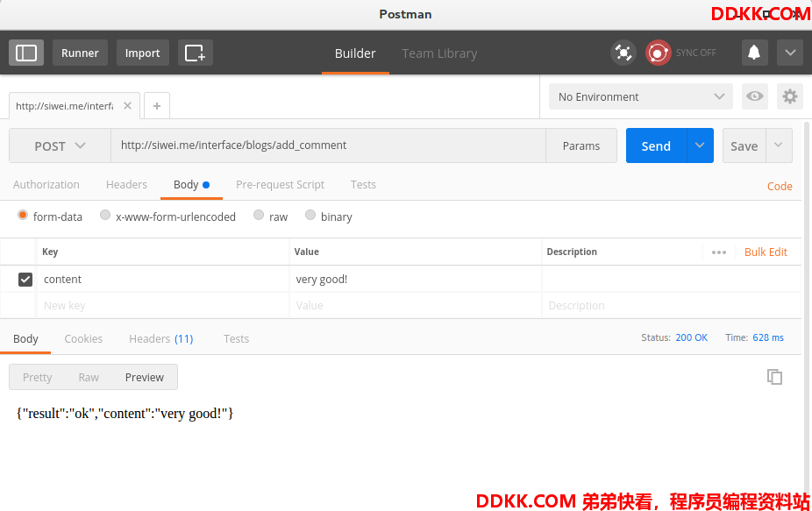Click the Bulk Edit link
Viewport: 812px width, 511px height.
pyautogui.click(x=766, y=252)
